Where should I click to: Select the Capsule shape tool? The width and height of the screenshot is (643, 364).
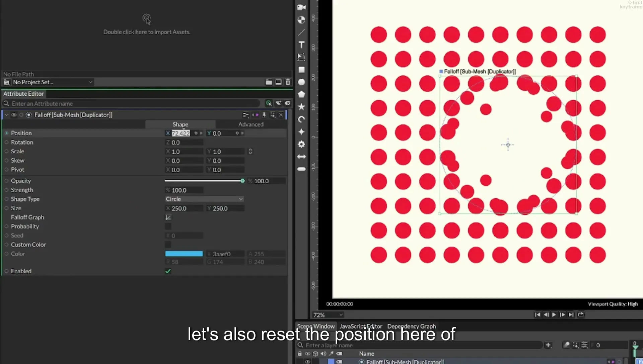(x=301, y=169)
